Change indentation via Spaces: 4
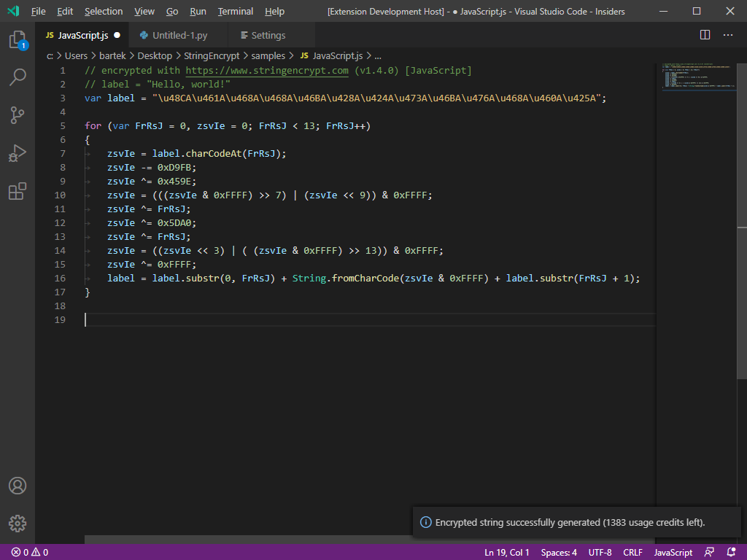747x560 pixels. [x=559, y=553]
